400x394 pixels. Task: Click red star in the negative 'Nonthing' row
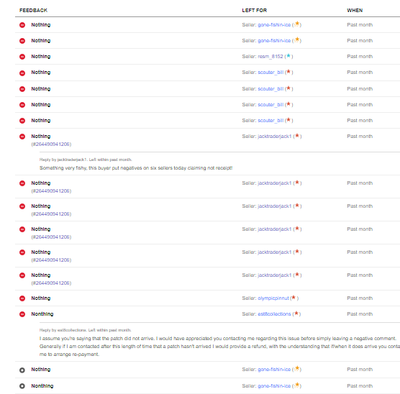(x=296, y=314)
